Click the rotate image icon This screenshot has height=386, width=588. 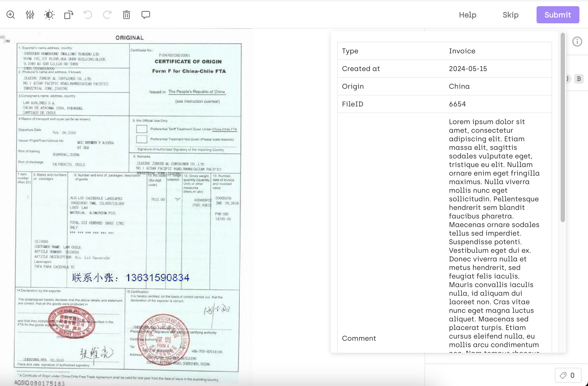tap(69, 15)
